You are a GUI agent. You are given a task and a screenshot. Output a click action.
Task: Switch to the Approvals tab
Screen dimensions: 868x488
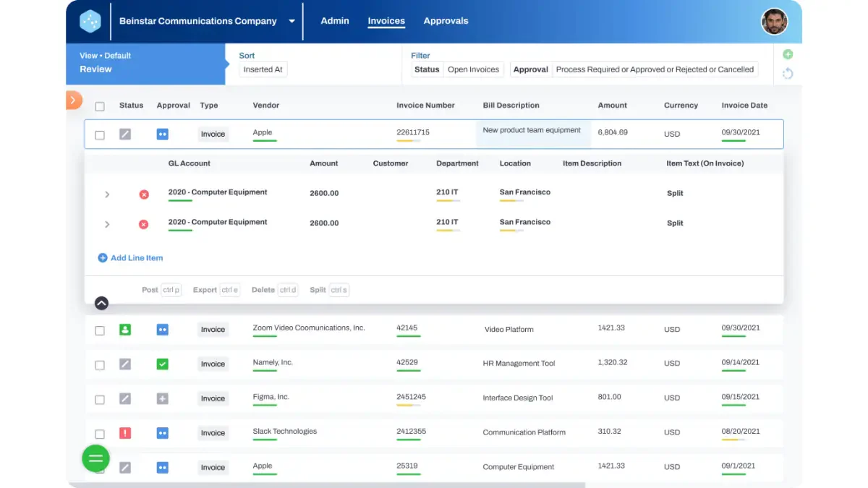446,21
